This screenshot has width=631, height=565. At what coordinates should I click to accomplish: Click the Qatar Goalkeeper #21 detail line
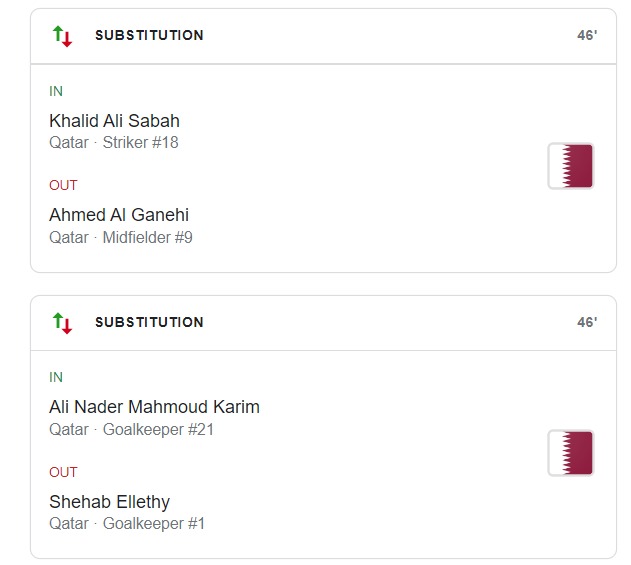point(132,430)
